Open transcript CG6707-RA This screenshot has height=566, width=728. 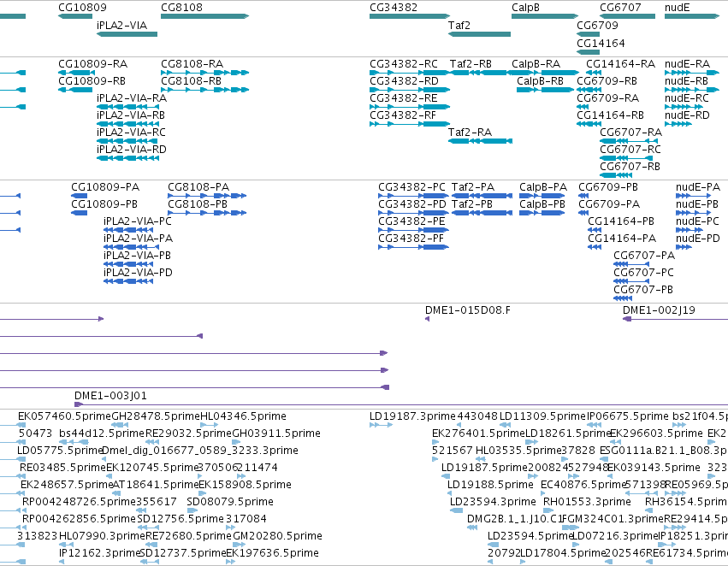pos(628,141)
